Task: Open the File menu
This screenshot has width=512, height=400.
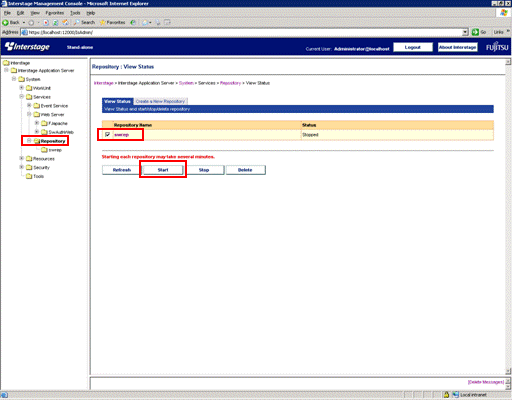Action: coord(7,13)
